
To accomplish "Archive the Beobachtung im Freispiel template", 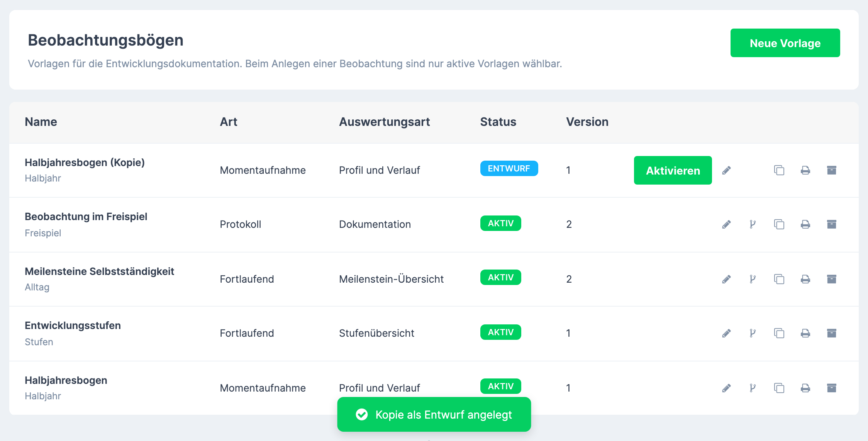I will (x=832, y=224).
